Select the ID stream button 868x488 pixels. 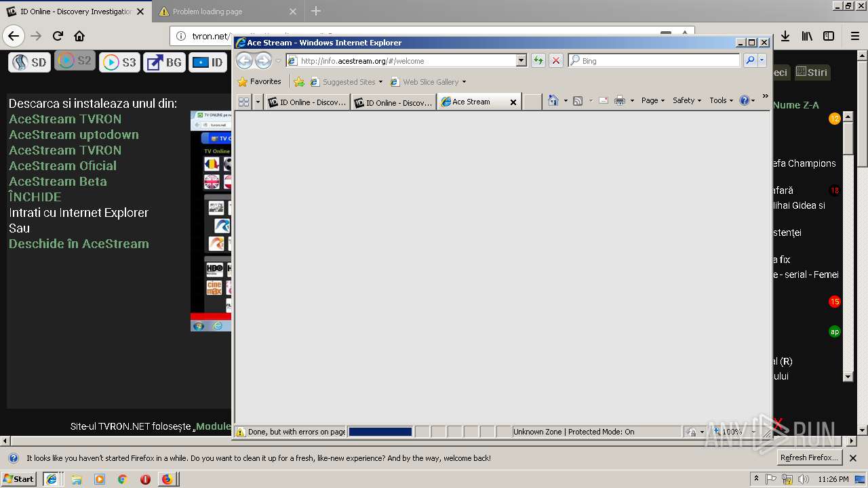pos(208,62)
